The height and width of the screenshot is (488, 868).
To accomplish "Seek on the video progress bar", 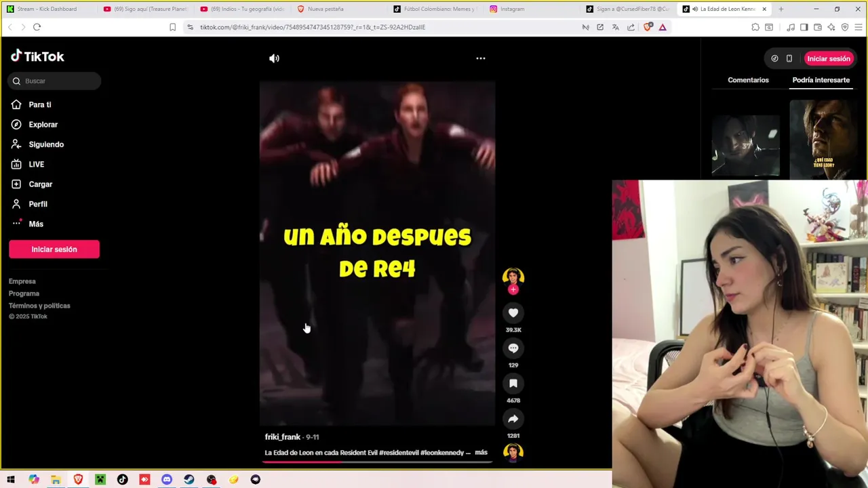I will [377, 462].
